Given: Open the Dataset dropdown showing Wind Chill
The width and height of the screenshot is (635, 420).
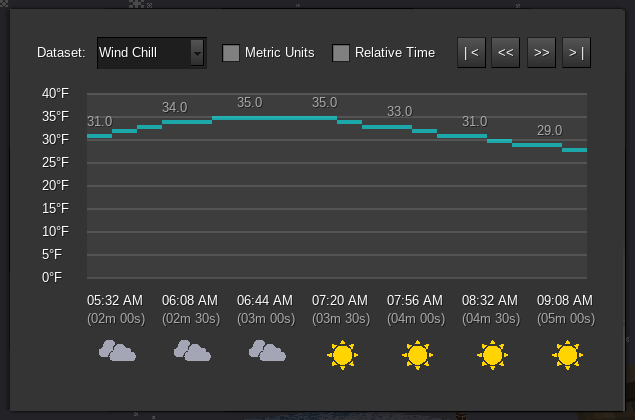Looking at the screenshot, I should pyautogui.click(x=143, y=53).
